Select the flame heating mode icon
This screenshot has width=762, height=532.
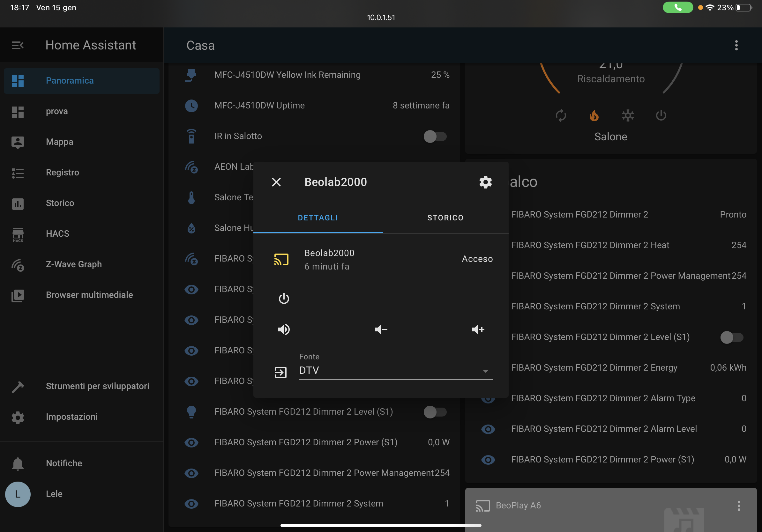pyautogui.click(x=594, y=116)
